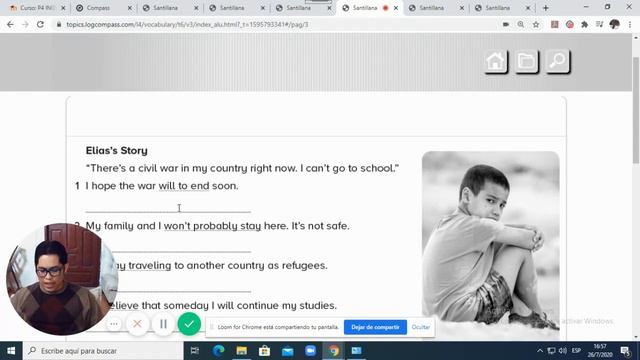Open the ESP language selector
This screenshot has height=360, width=640.
click(576, 351)
